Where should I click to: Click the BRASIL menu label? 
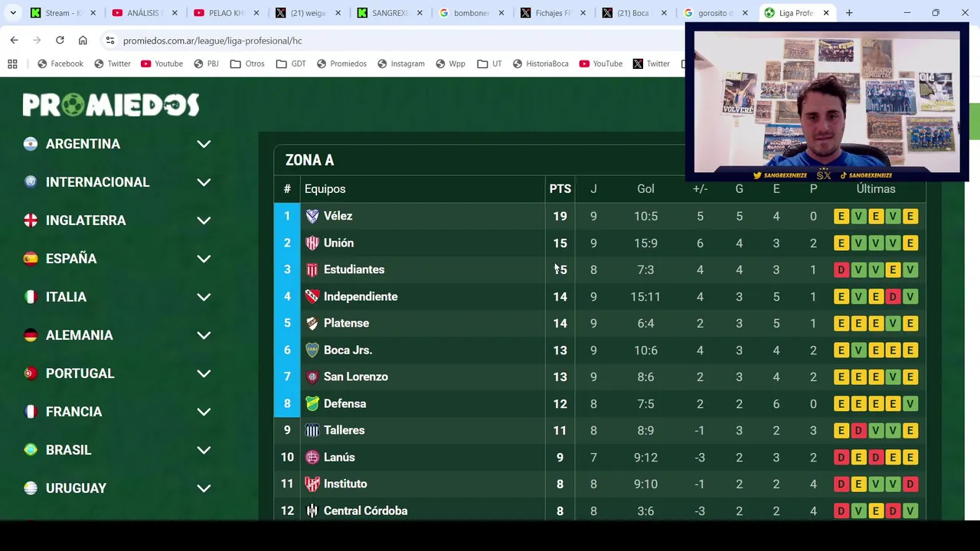68,450
